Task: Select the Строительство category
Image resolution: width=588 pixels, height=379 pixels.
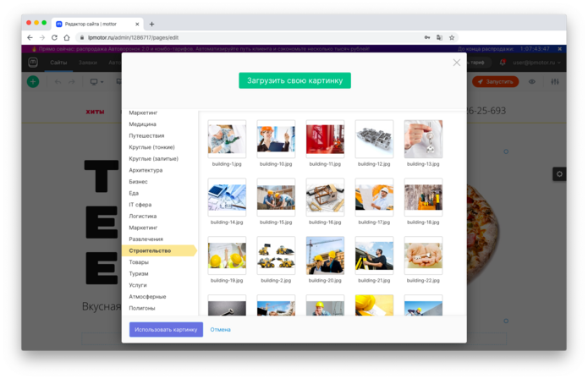Action: pos(159,250)
